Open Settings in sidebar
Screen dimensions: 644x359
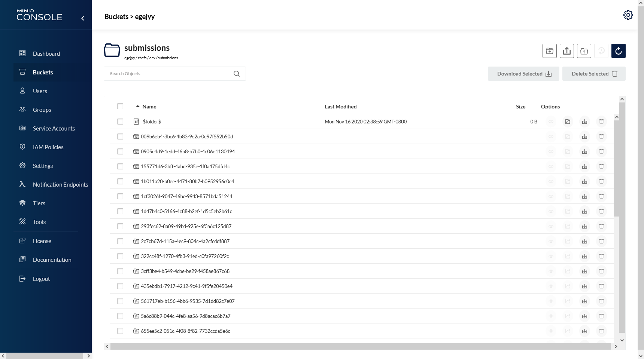pyautogui.click(x=52, y=166)
